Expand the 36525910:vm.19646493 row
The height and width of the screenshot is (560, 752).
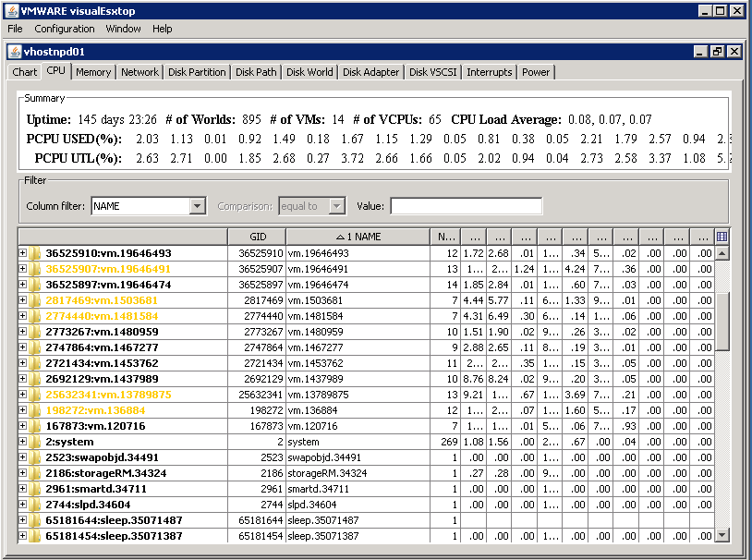(x=22, y=252)
